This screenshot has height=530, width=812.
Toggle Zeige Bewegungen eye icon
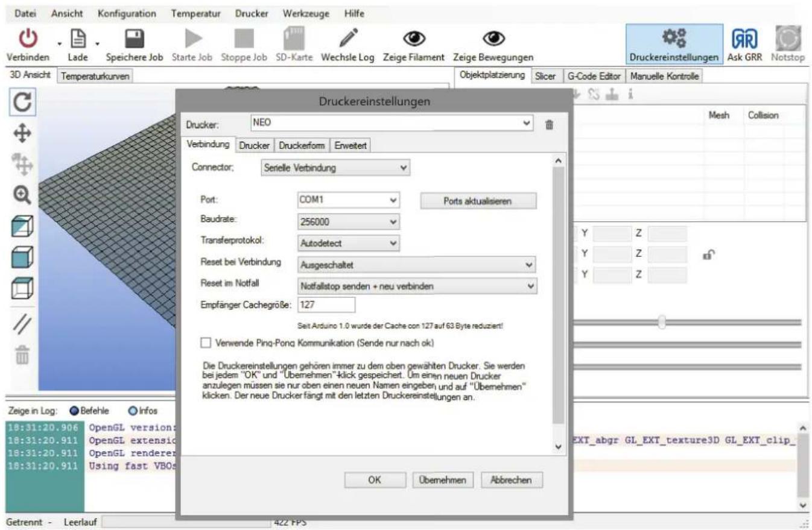click(493, 39)
